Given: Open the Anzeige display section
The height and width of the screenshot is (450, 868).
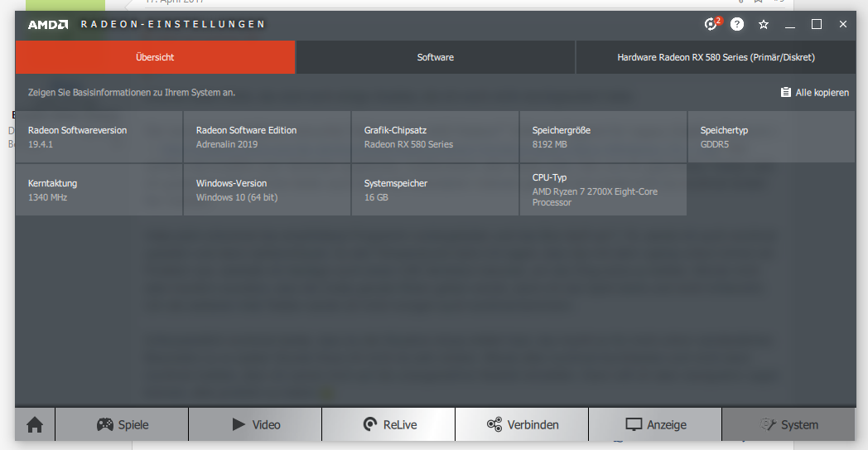Looking at the screenshot, I should [x=655, y=424].
